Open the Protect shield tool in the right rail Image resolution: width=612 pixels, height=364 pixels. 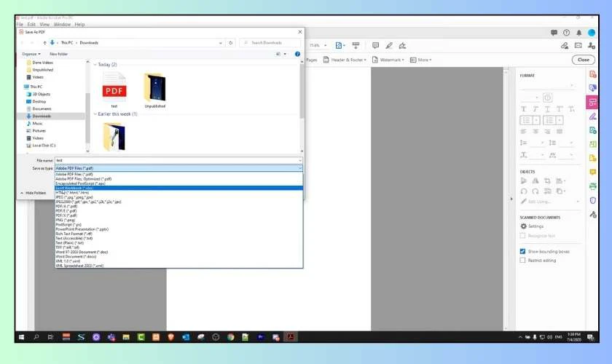point(592,200)
